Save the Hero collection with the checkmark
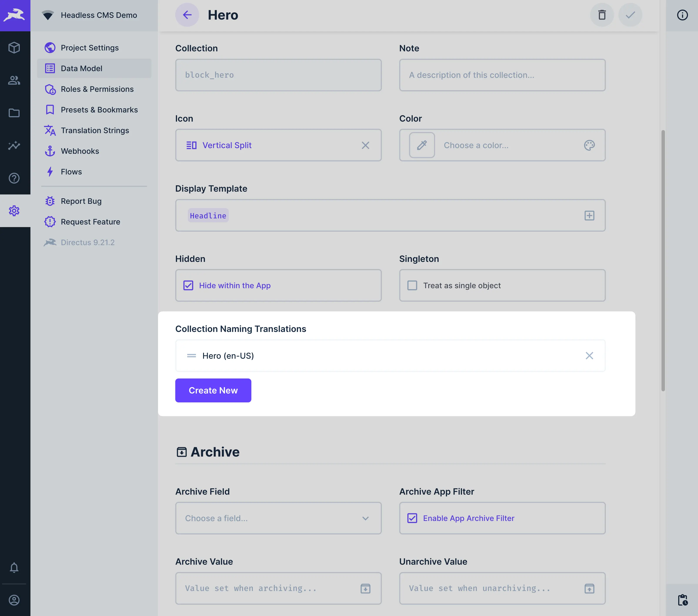This screenshot has width=698, height=616. click(x=630, y=15)
